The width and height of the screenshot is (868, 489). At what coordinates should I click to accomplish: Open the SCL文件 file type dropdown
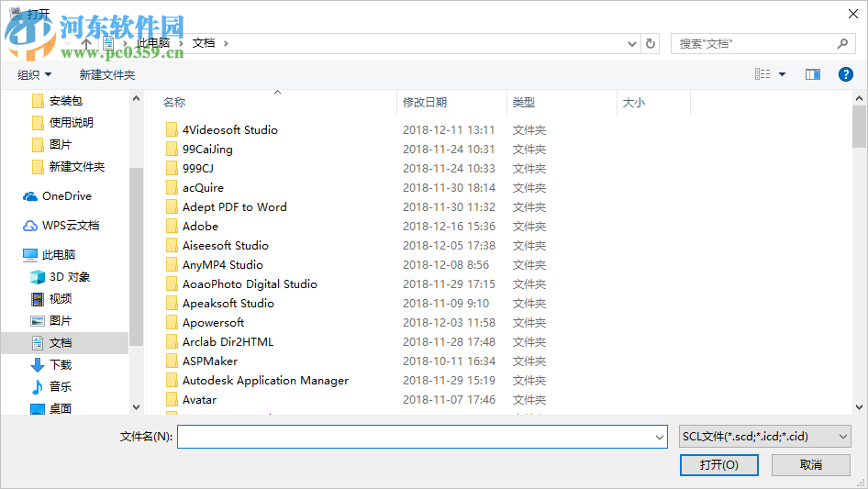click(x=764, y=437)
